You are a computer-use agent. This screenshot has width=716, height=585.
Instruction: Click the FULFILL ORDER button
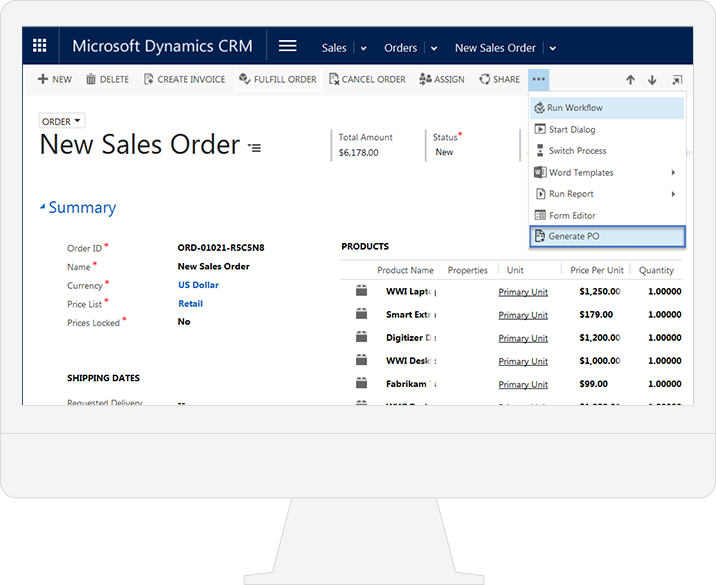tap(278, 79)
